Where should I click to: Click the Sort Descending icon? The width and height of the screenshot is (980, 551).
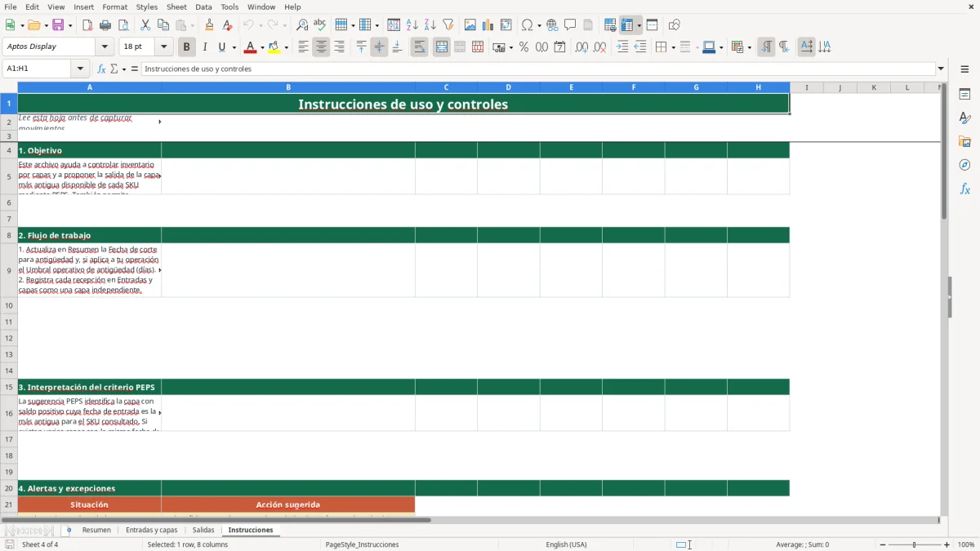click(430, 25)
